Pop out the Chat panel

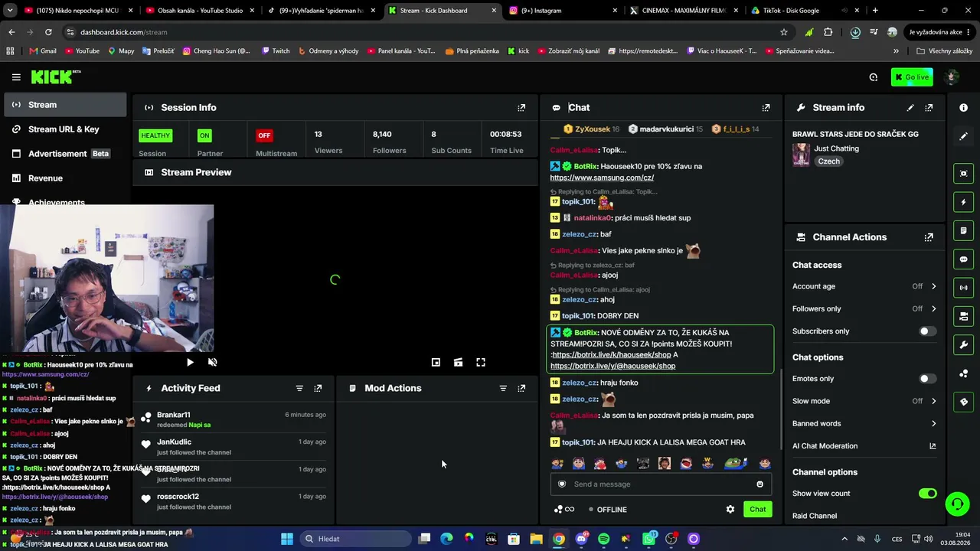click(766, 108)
